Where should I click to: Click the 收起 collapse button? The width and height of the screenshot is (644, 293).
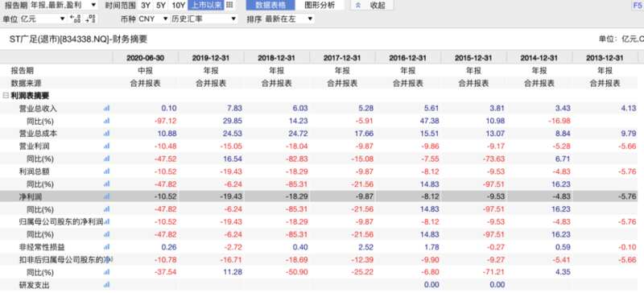(x=372, y=5)
